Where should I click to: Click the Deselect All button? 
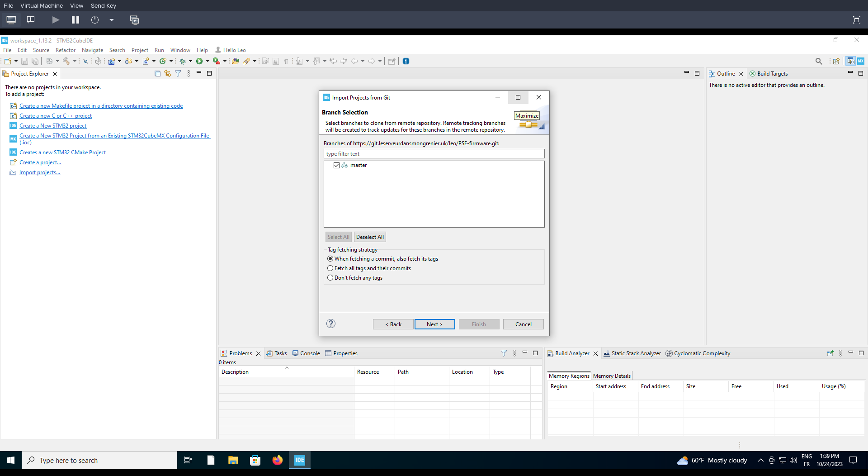pyautogui.click(x=370, y=237)
